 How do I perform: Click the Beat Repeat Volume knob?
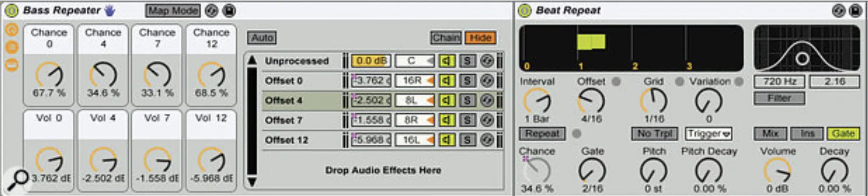click(x=777, y=171)
